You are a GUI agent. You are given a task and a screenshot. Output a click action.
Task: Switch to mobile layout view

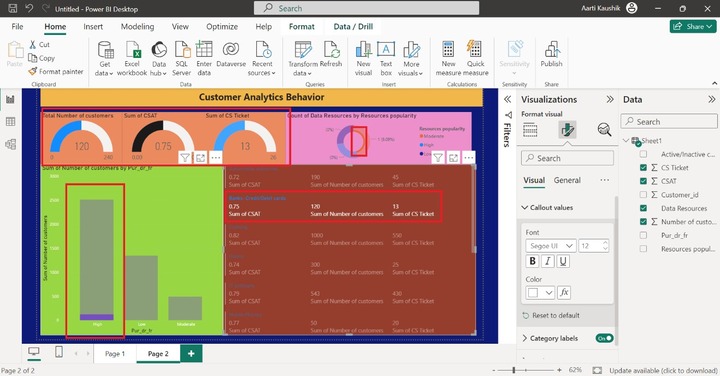click(x=59, y=352)
